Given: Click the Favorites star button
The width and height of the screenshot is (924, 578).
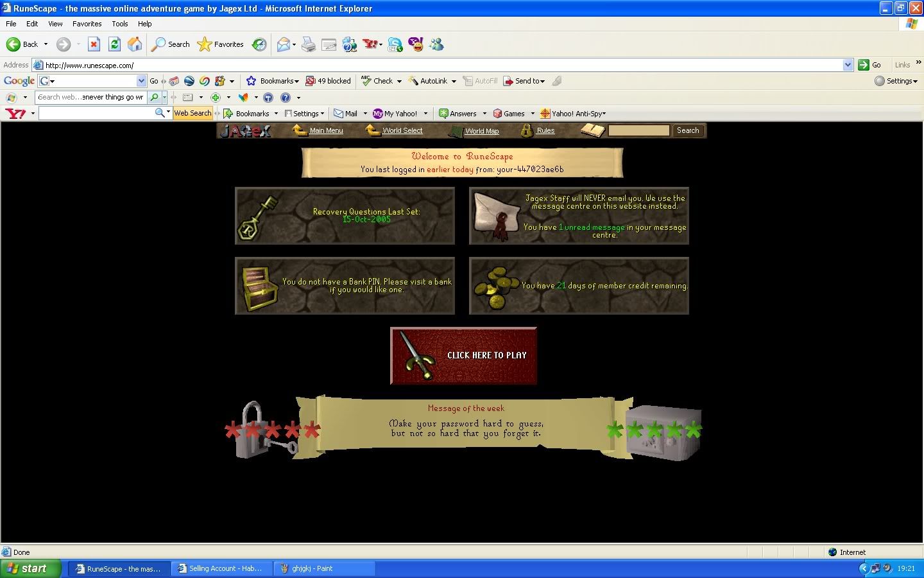Looking at the screenshot, I should [221, 44].
